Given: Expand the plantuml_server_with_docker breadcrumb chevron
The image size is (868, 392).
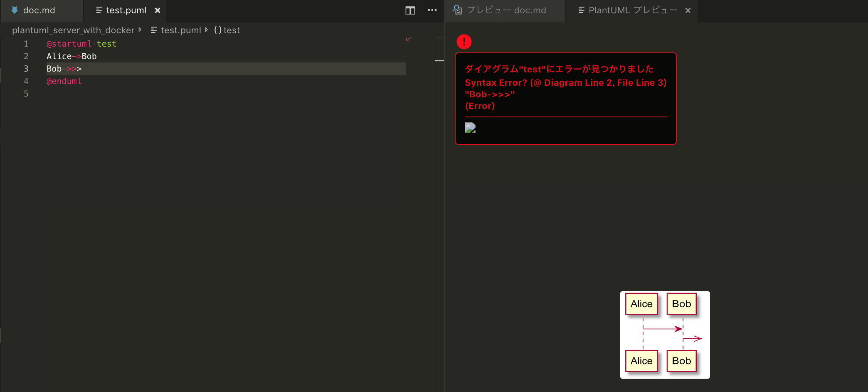Looking at the screenshot, I should [x=140, y=30].
